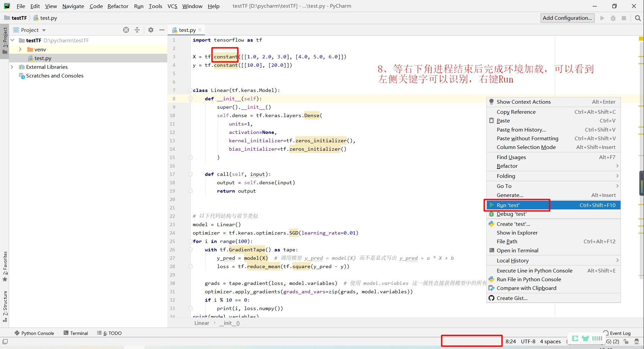Expand Local History submenu

553,261
